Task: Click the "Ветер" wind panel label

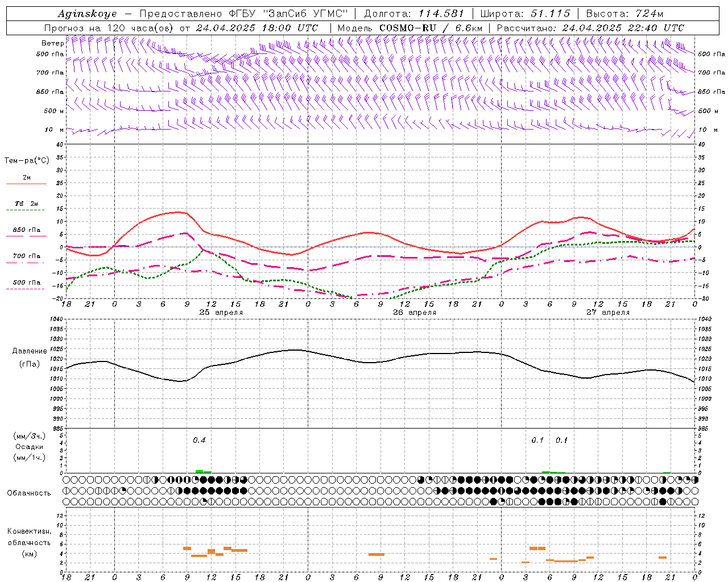Action: pos(53,43)
